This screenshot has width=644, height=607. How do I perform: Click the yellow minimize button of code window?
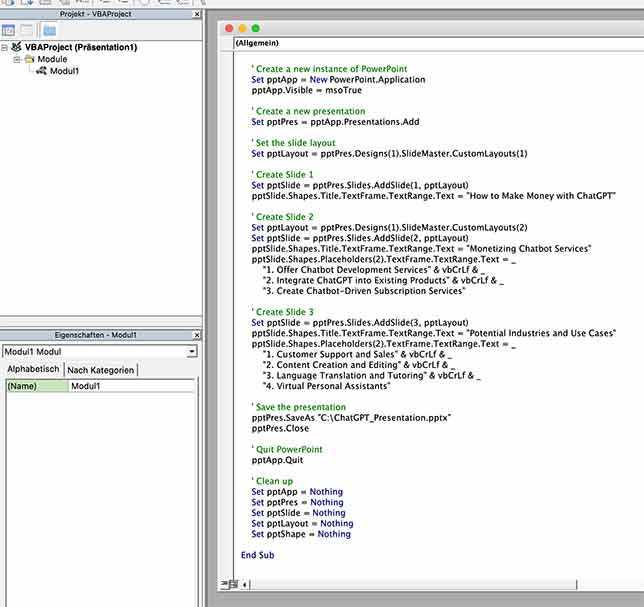coord(242,28)
